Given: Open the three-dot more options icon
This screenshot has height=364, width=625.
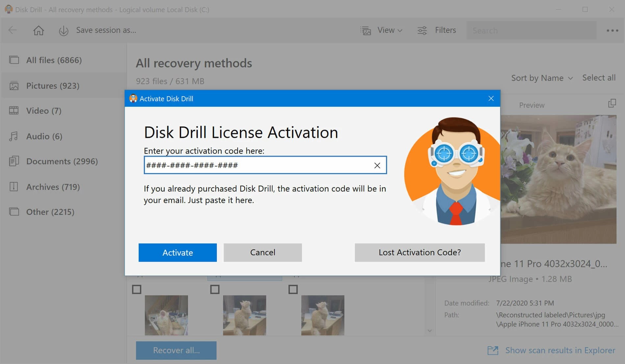Looking at the screenshot, I should (612, 30).
